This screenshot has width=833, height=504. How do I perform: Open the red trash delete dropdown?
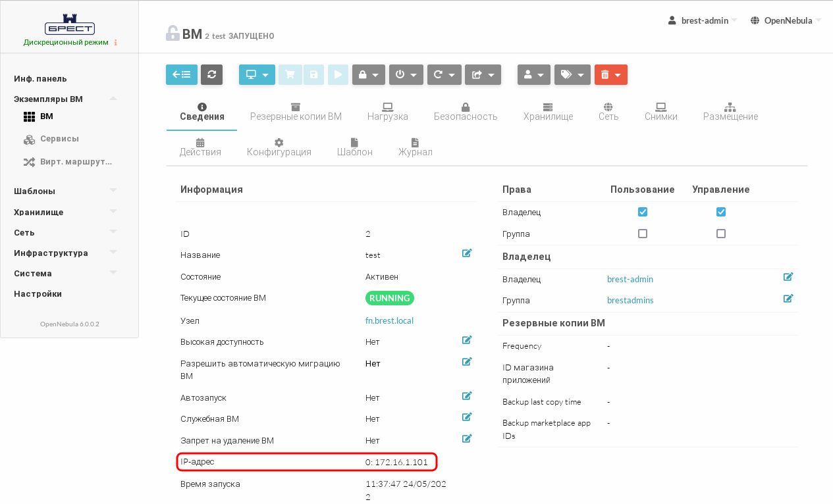coord(610,75)
